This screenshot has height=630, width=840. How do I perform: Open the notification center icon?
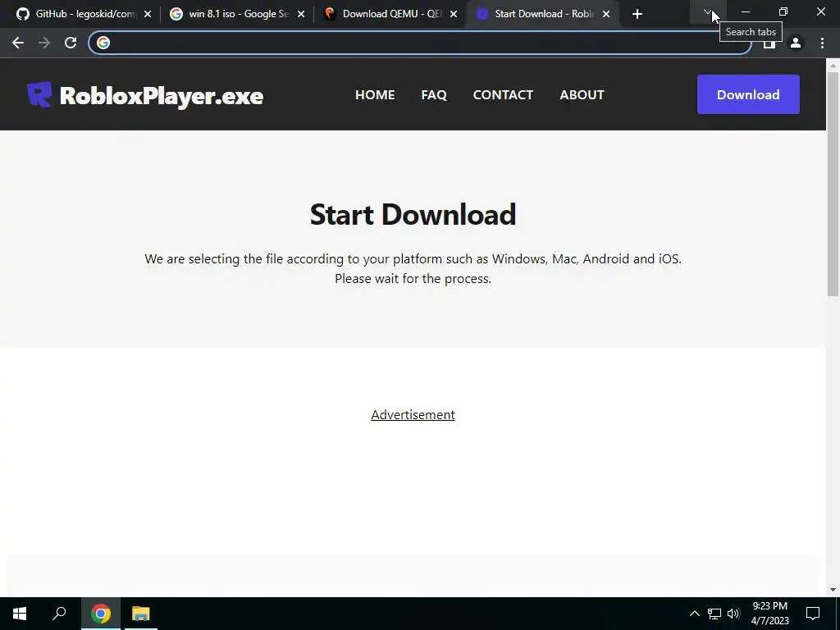[813, 614]
